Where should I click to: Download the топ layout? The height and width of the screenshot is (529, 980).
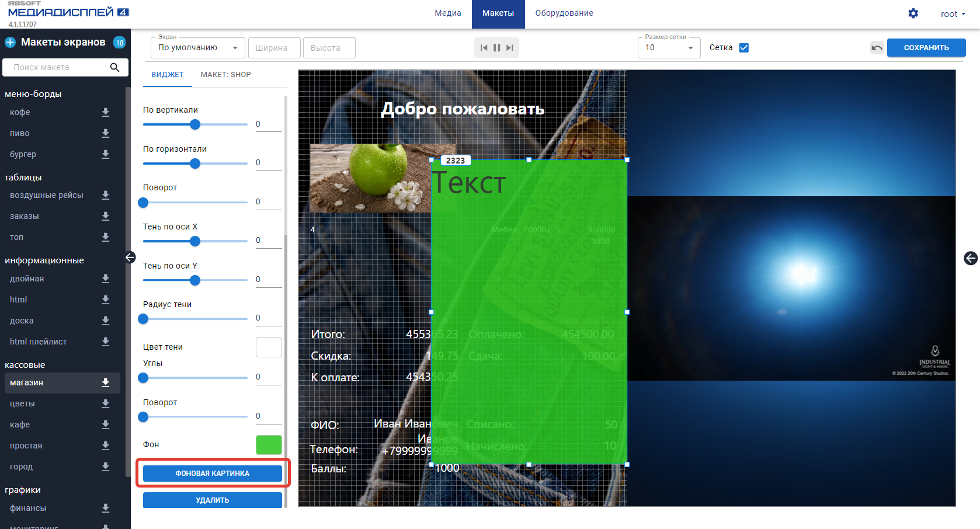pyautogui.click(x=106, y=237)
